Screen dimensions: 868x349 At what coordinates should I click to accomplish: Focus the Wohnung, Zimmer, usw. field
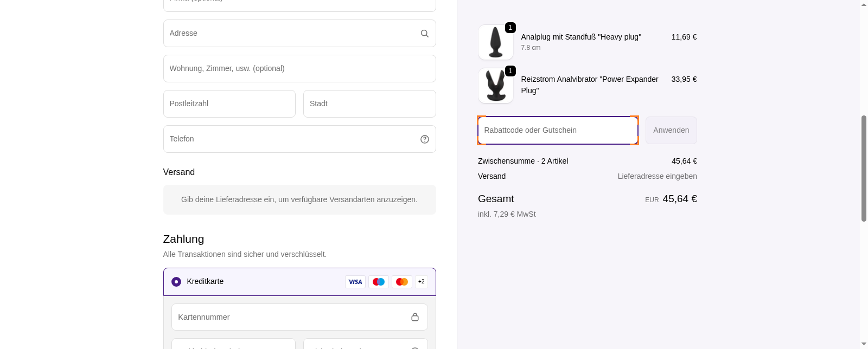(299, 69)
